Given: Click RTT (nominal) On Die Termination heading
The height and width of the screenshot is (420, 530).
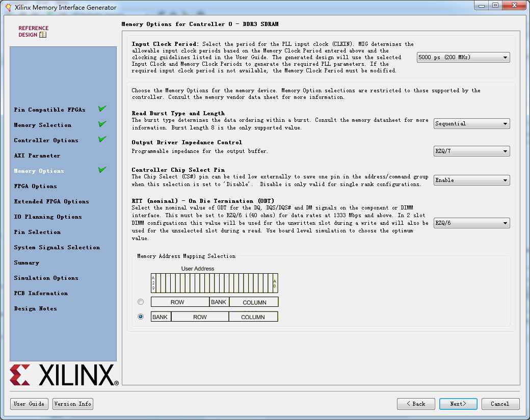Looking at the screenshot, I should [203, 201].
